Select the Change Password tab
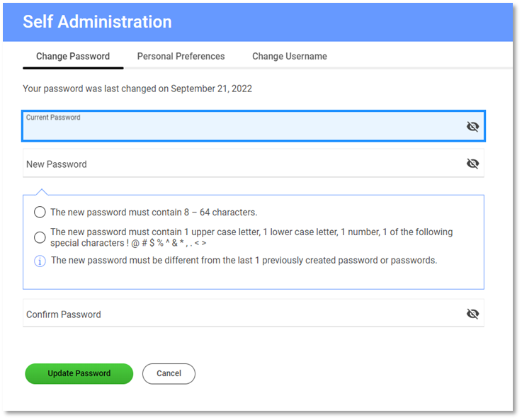 (x=73, y=57)
